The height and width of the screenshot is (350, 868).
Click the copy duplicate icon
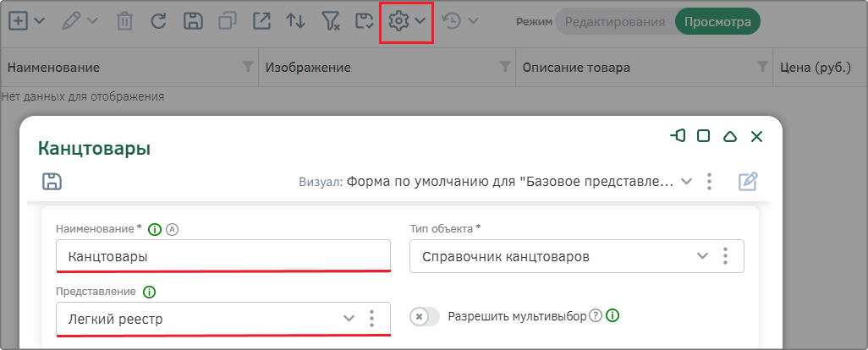227,21
